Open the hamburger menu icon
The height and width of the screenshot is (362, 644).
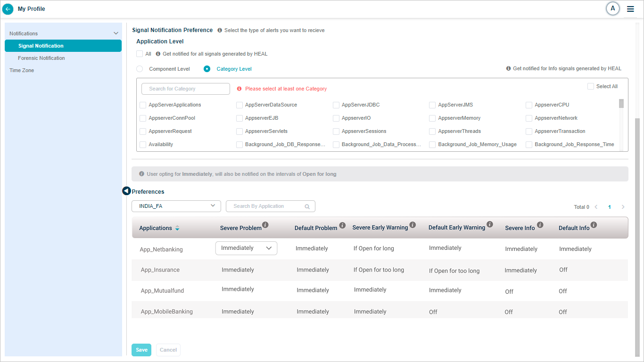(630, 9)
